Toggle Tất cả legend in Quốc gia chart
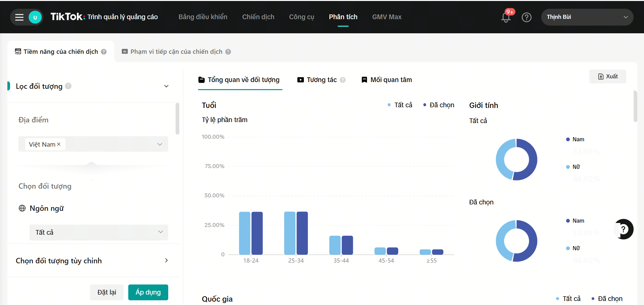The image size is (644, 305). tap(568, 299)
